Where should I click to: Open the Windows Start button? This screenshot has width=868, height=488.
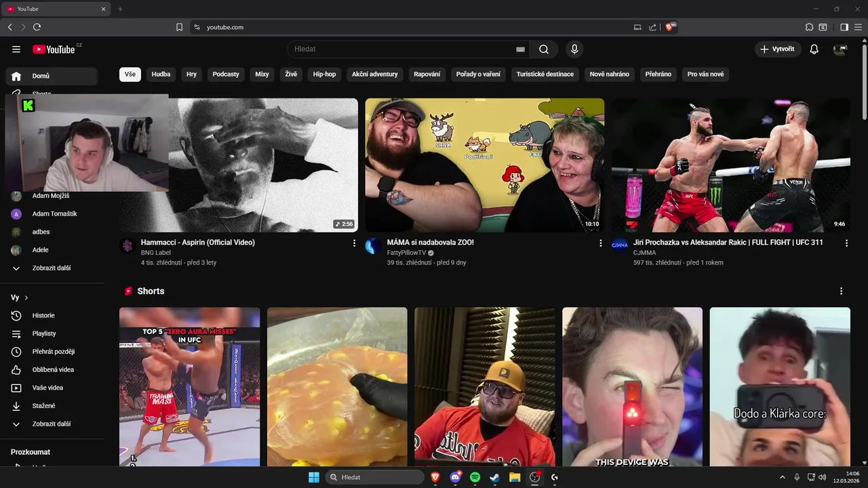314,477
